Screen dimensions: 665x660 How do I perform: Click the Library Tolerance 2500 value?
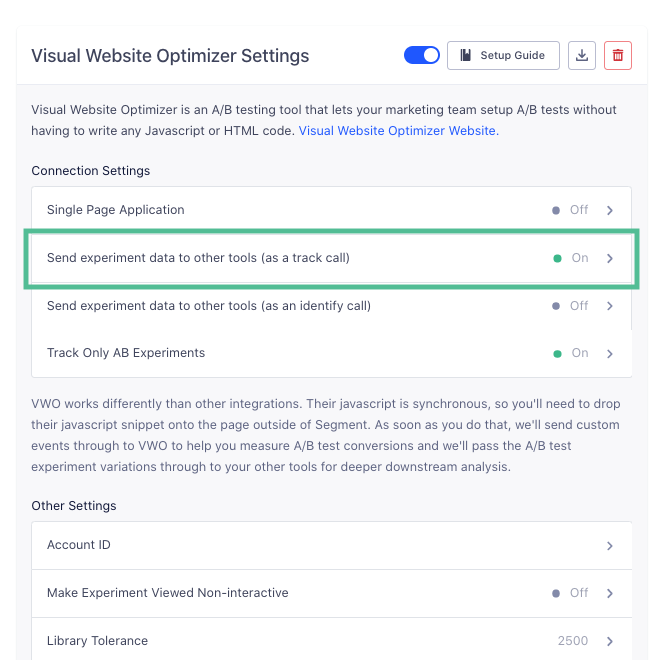(573, 641)
